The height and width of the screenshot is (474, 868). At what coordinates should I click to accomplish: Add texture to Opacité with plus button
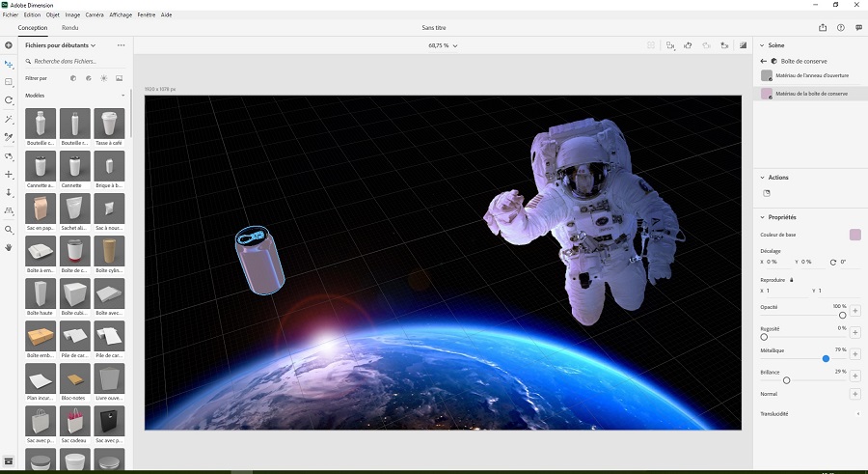point(855,311)
